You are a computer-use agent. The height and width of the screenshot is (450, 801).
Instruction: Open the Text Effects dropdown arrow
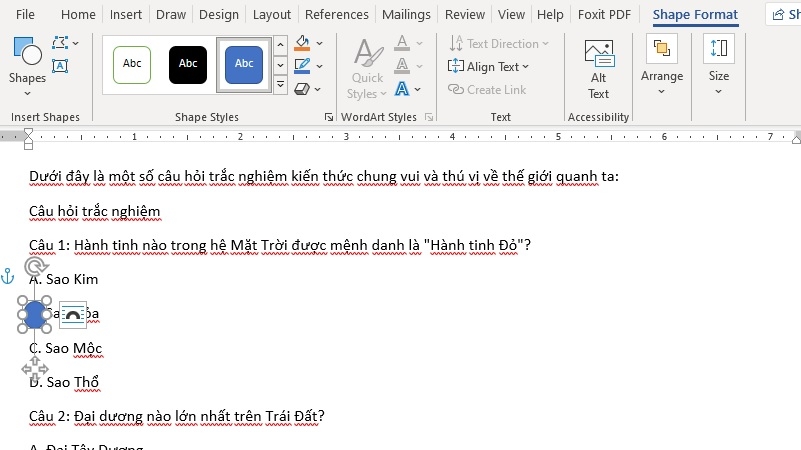418,89
